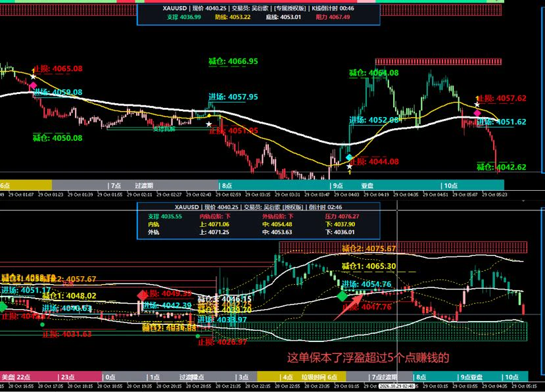Click the 2026.10.29 02:40 crosshair time label
The height and width of the screenshot is (392, 545).
(396, 386)
